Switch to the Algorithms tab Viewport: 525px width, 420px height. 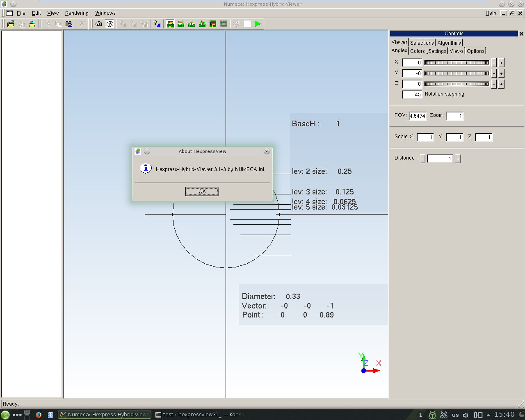point(449,43)
